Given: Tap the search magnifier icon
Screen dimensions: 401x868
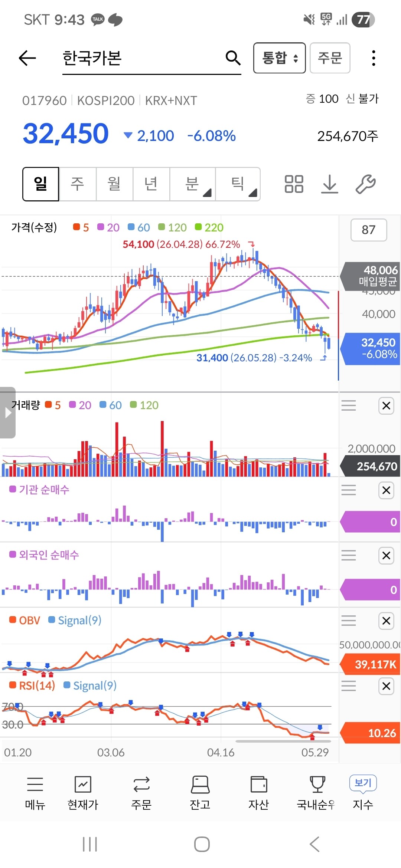Looking at the screenshot, I should 233,58.
